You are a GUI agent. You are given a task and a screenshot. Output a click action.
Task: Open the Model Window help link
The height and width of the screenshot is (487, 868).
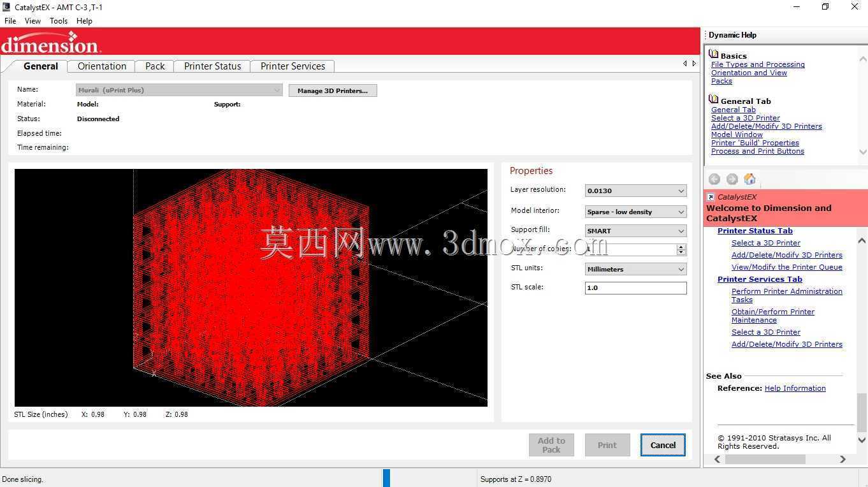737,134
